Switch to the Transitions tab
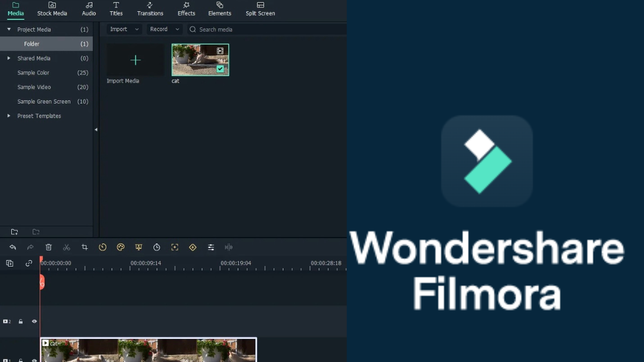 click(x=150, y=9)
